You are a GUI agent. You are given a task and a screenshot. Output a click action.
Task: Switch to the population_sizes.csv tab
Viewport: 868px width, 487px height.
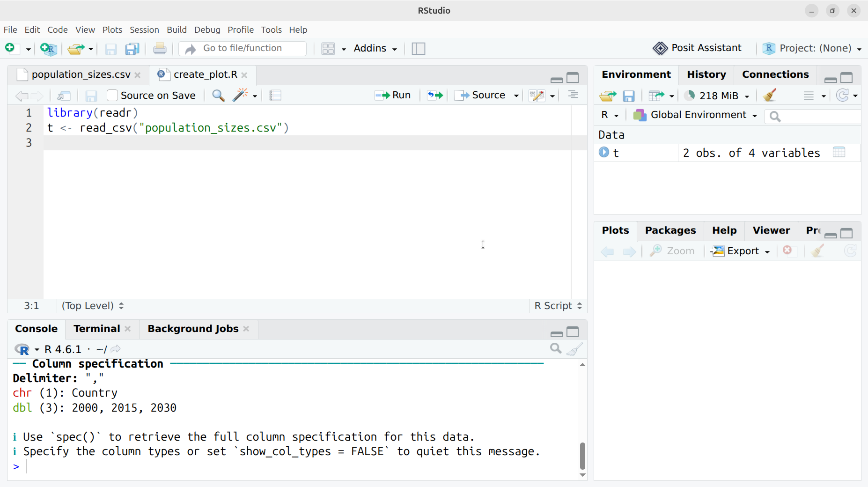(x=81, y=74)
